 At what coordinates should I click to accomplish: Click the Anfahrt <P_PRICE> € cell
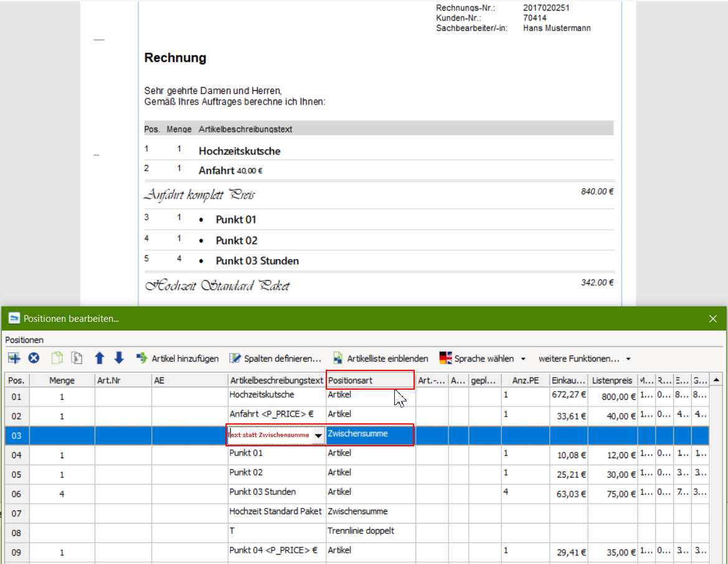pos(277,416)
